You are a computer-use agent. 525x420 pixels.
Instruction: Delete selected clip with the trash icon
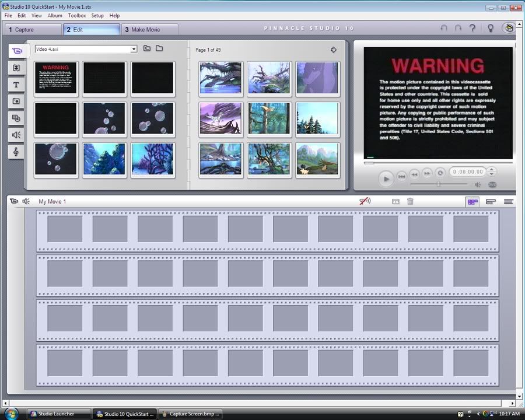pos(410,201)
